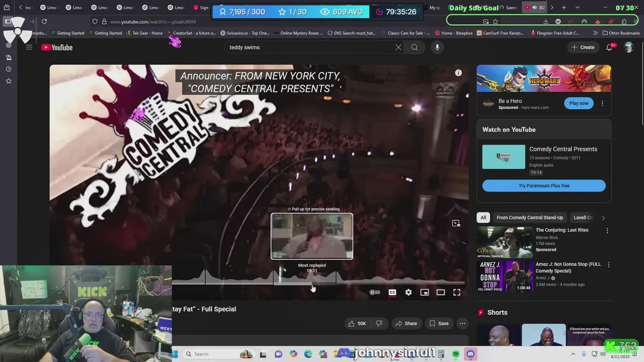This screenshot has height=362, width=644.
Task: Reload the page with the browser refresh button
Action: 44,22
